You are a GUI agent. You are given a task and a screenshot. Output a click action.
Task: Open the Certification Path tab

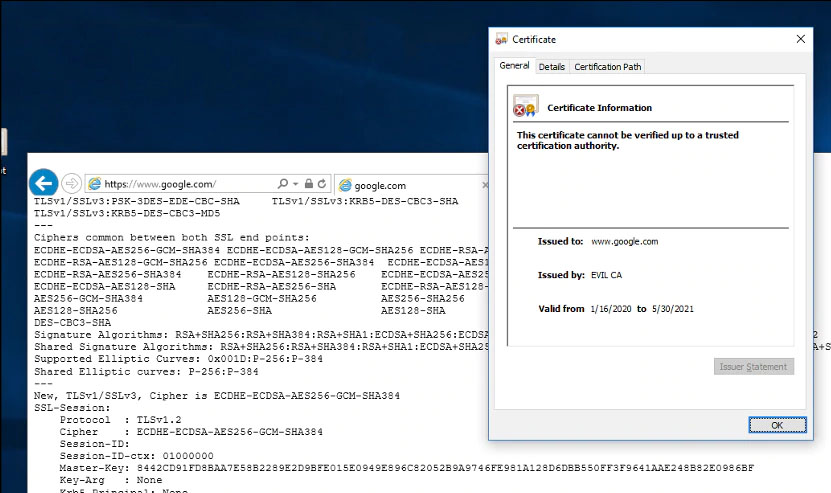pos(607,67)
